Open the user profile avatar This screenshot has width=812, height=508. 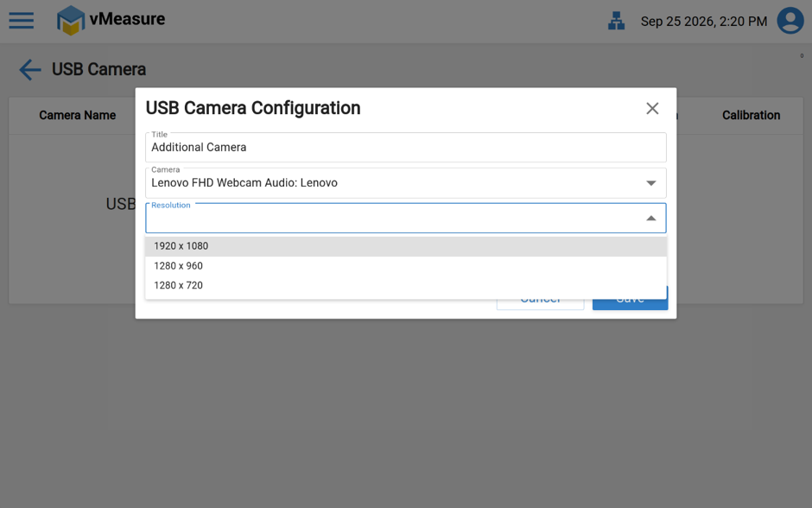click(790, 21)
